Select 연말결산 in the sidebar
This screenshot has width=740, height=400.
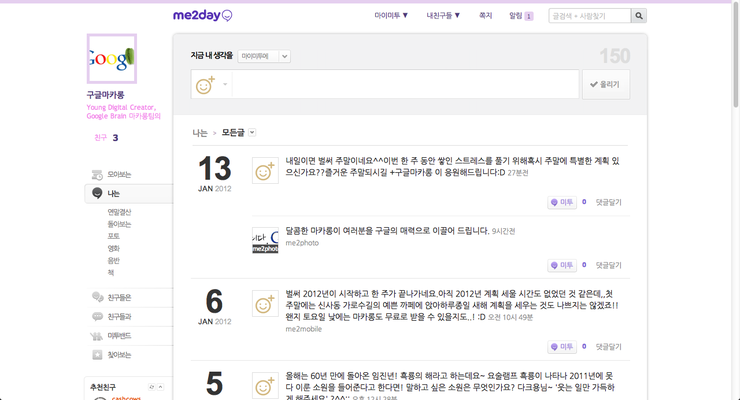[x=119, y=212]
